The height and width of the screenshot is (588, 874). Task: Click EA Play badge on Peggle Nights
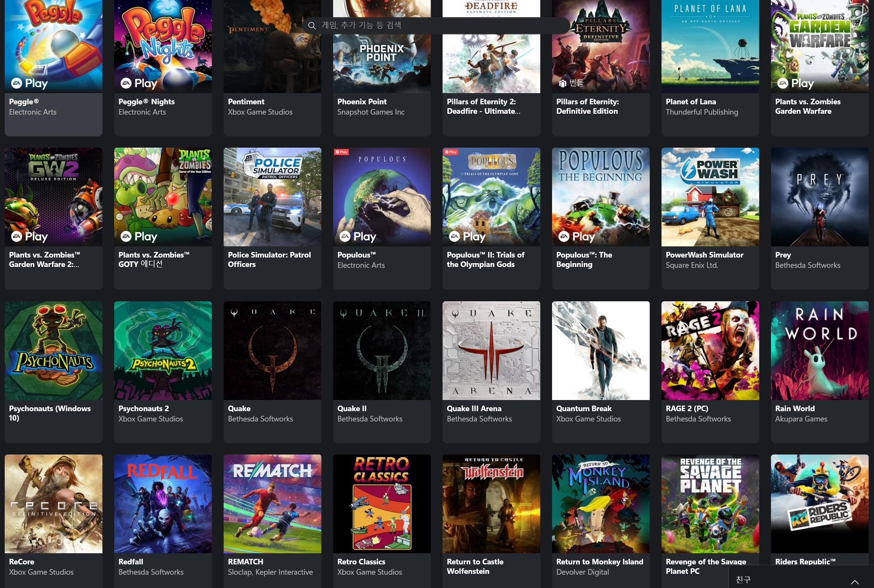tap(139, 83)
